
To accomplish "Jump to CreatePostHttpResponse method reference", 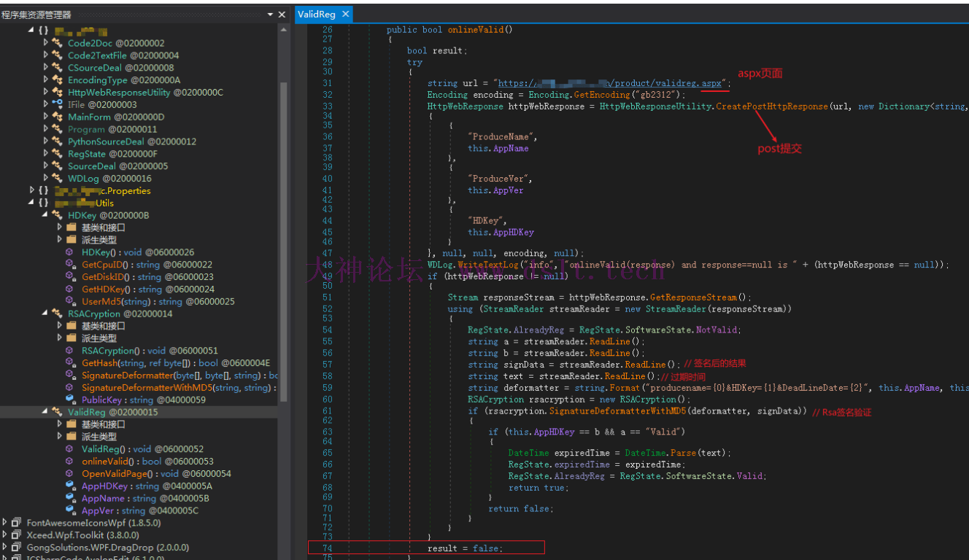I will 772,106.
